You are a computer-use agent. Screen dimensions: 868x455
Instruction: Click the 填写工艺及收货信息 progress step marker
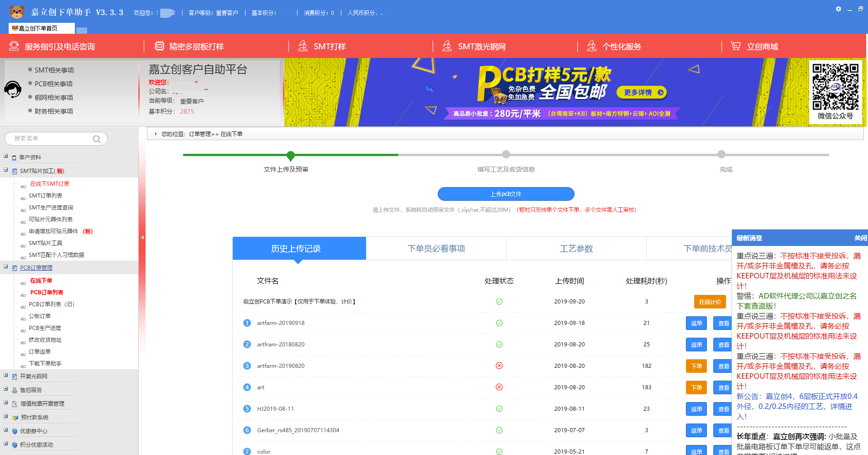[506, 154]
